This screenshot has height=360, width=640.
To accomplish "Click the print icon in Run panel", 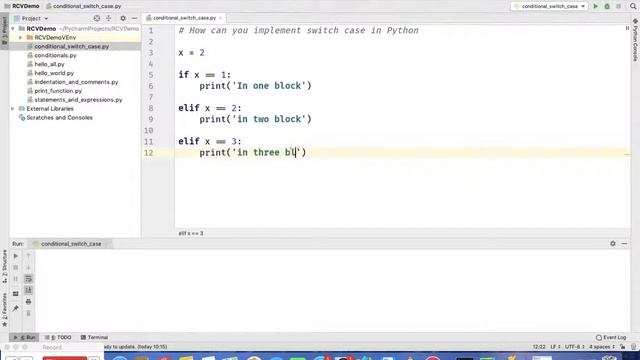I will click(28, 302).
